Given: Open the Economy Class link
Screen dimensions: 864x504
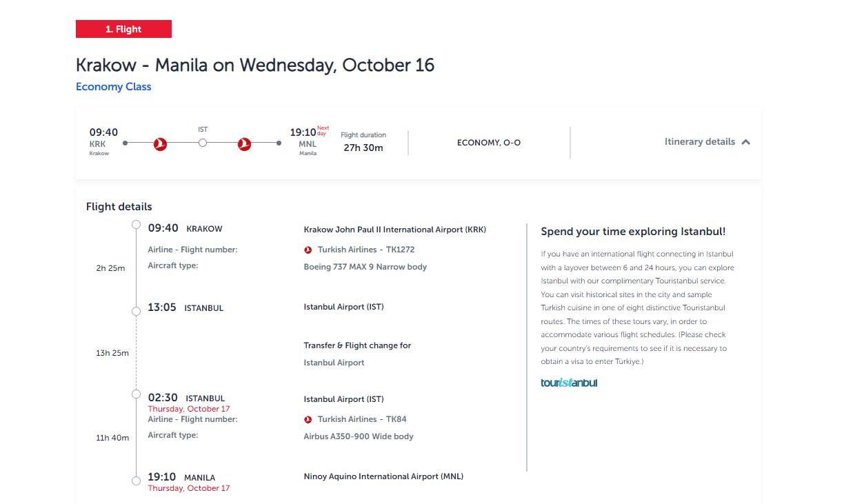Looking at the screenshot, I should click(114, 87).
